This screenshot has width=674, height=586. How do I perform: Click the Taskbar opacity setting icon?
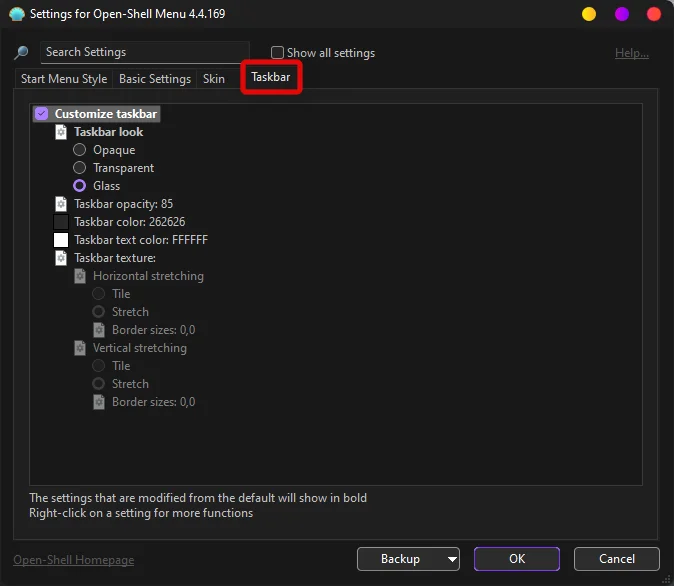coord(62,204)
